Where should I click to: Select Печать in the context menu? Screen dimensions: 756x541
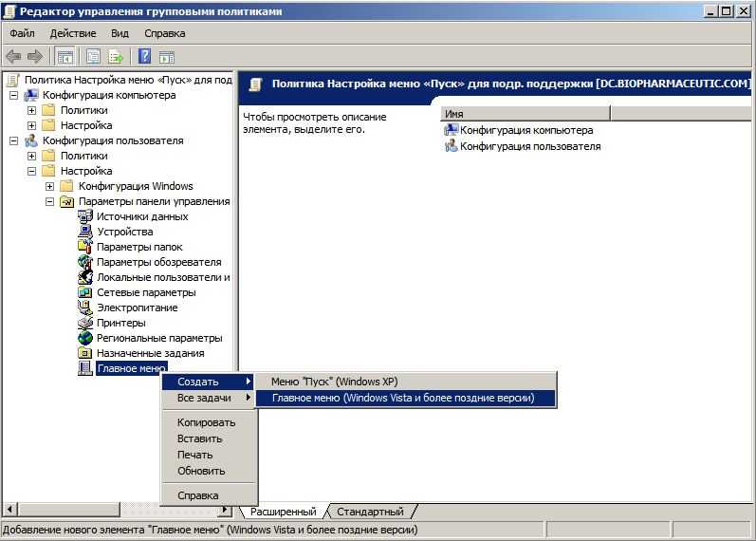coord(208,455)
